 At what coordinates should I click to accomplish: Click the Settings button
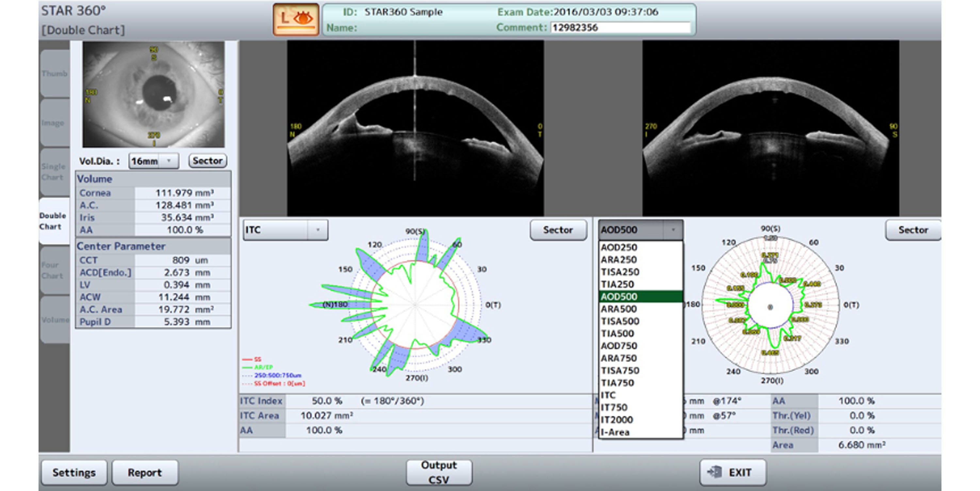point(74,472)
